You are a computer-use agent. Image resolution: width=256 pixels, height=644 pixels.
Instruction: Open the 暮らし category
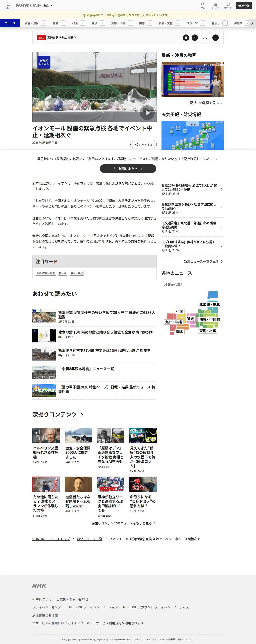click(x=216, y=23)
